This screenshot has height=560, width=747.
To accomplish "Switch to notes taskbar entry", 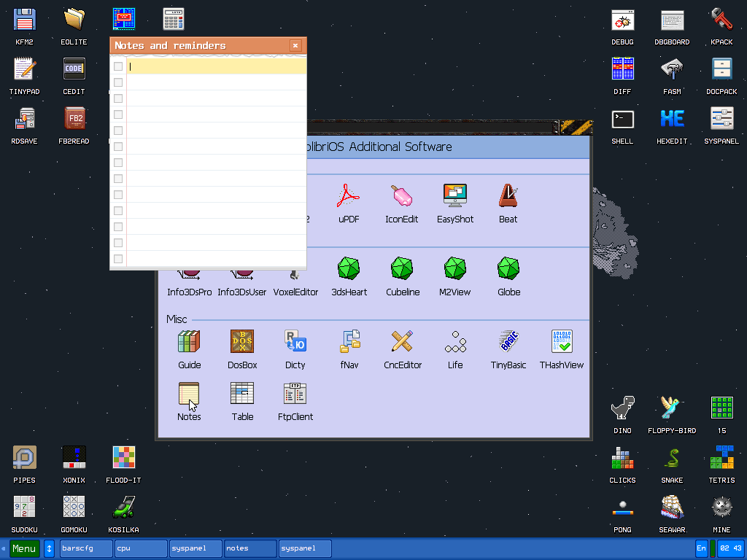I will (250, 548).
